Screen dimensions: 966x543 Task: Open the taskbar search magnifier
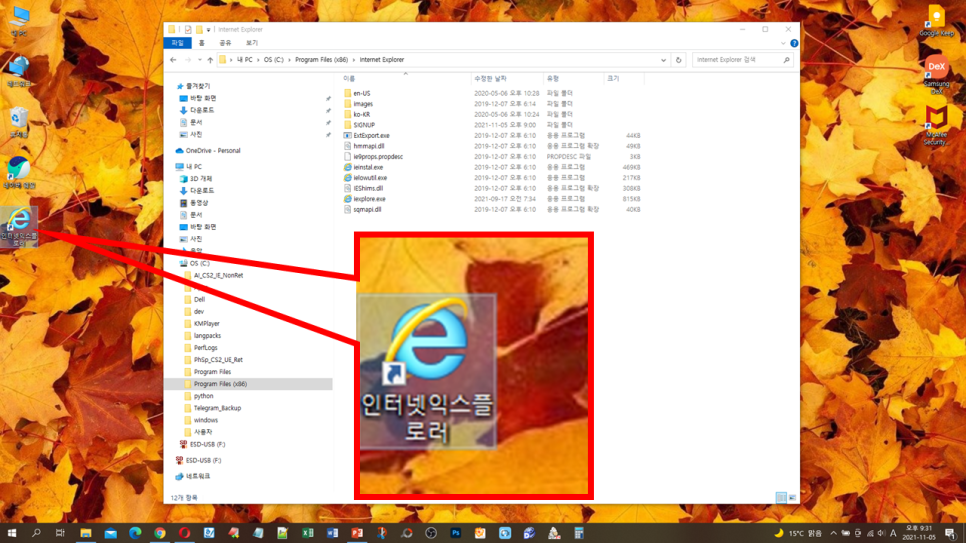36,533
